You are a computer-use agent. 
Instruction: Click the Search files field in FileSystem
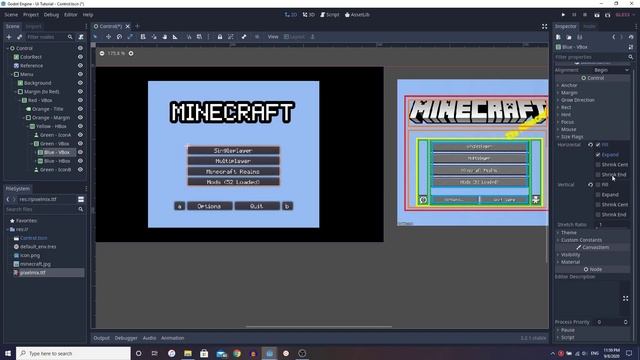[44, 209]
